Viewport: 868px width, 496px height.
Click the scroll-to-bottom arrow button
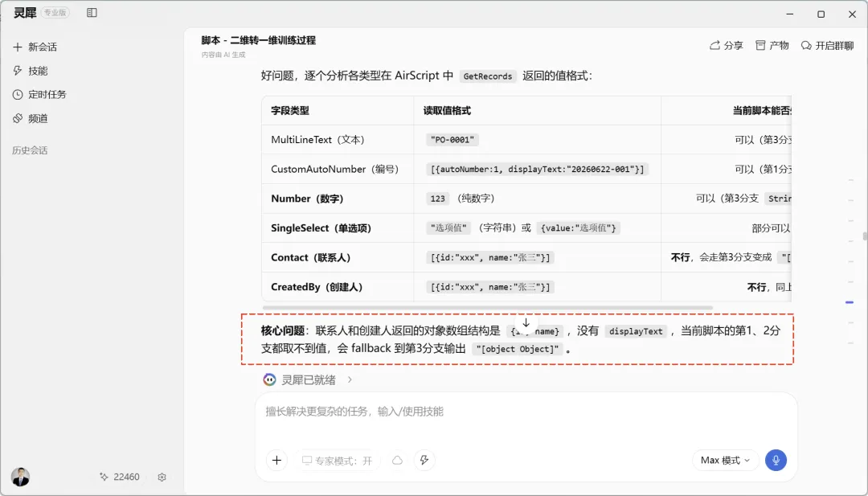pyautogui.click(x=526, y=323)
